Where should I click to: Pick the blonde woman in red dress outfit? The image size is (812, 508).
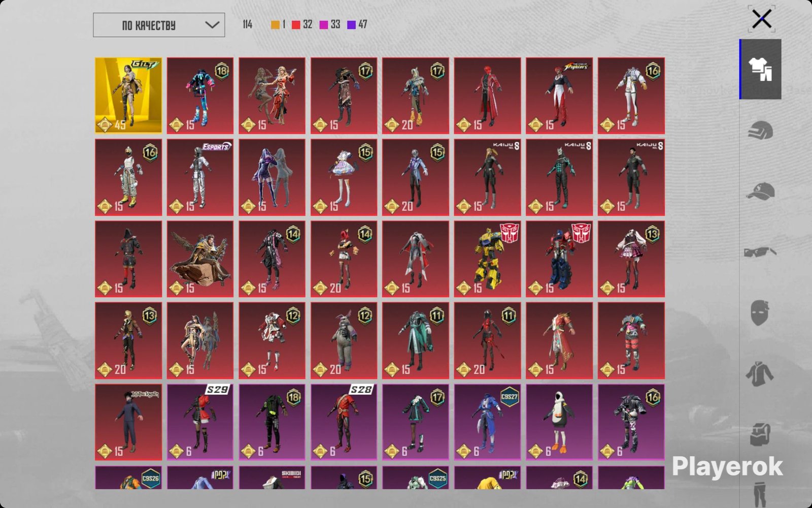tap(272, 96)
